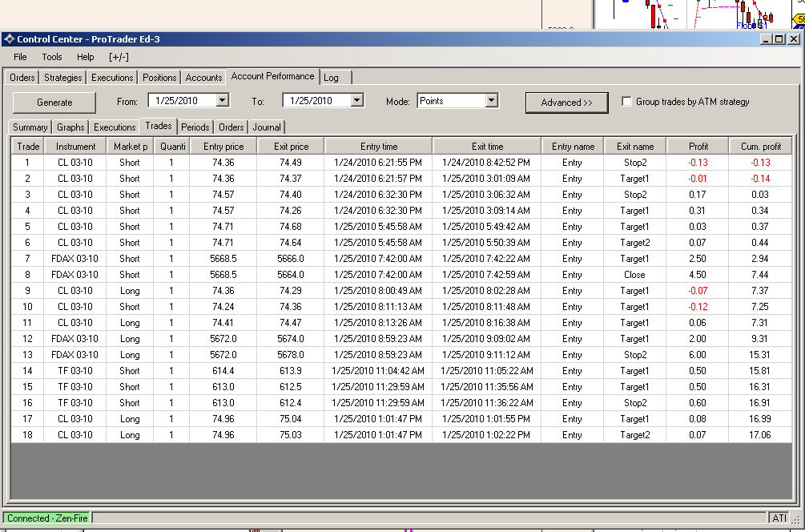The image size is (805, 532).
Task: Open the Executions sub-tab beside Graphs
Action: point(115,127)
